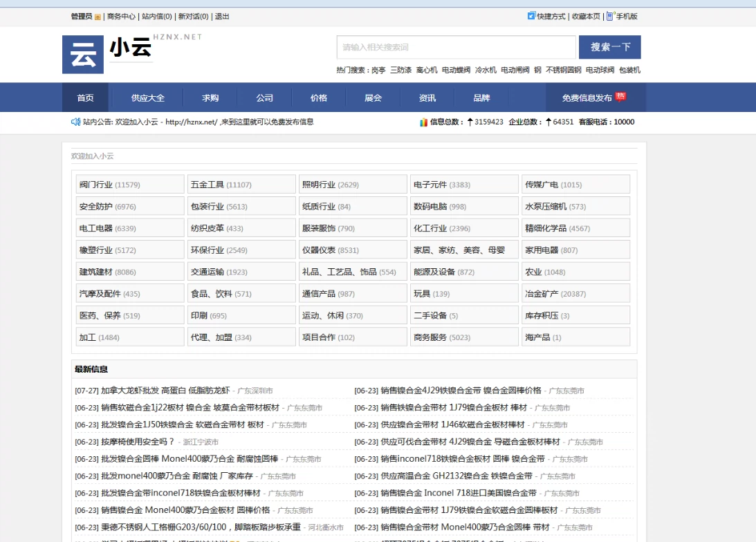
Task: Switch to the 公司 tab
Action: tap(265, 97)
